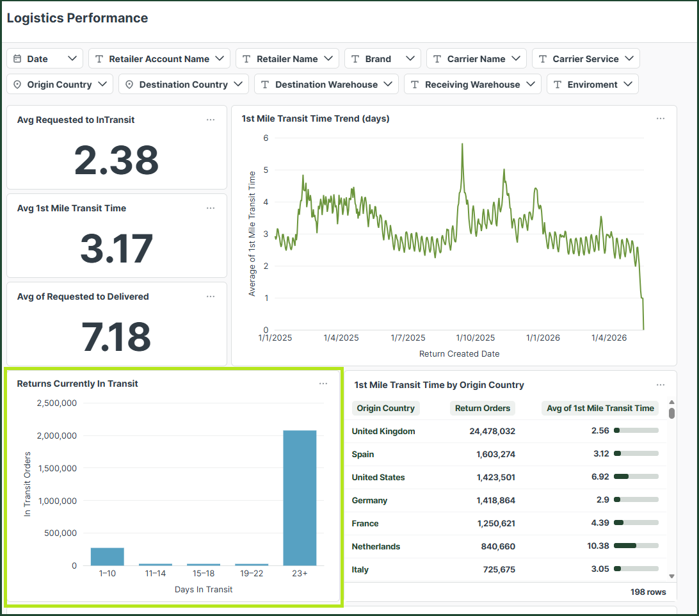The width and height of the screenshot is (699, 616).
Task: Open ellipsis menu on Avg 1st Mile Transit Time card
Action: (211, 208)
